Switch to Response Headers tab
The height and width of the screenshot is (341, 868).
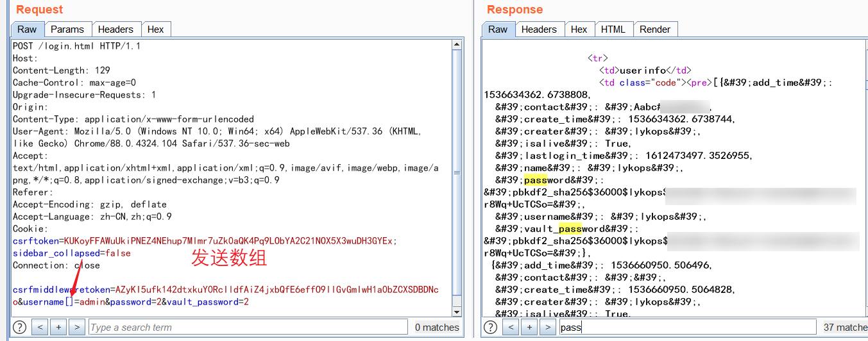pos(539,29)
